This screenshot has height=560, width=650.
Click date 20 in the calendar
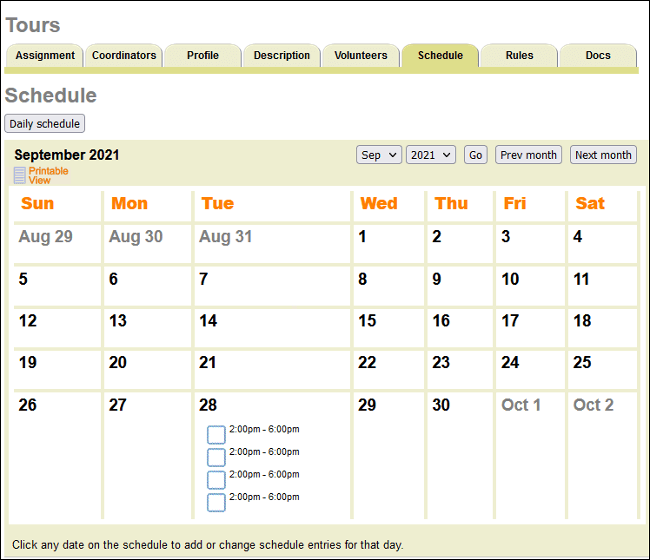[x=118, y=362]
